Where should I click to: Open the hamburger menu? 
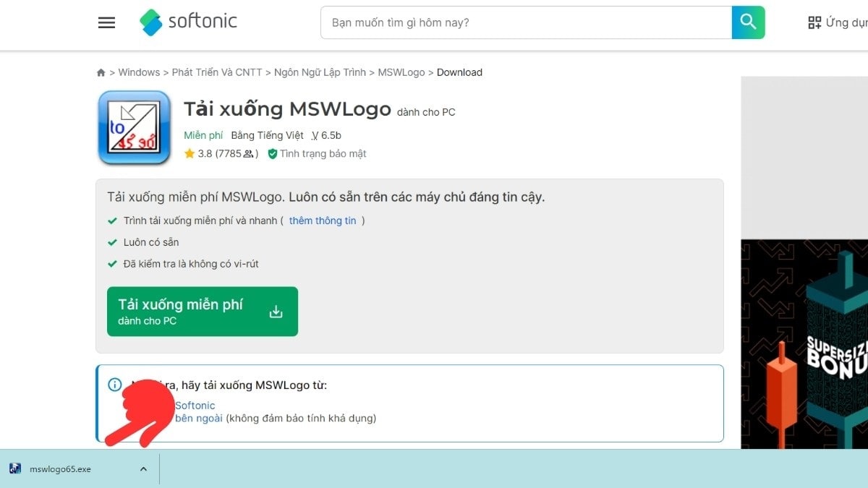pos(106,22)
